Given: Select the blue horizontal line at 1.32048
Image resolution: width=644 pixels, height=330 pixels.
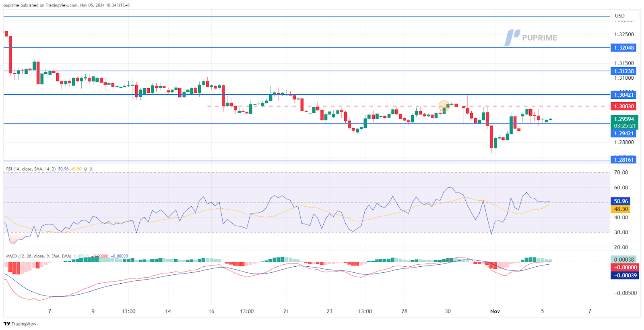Looking at the screenshot, I should 306,48.
